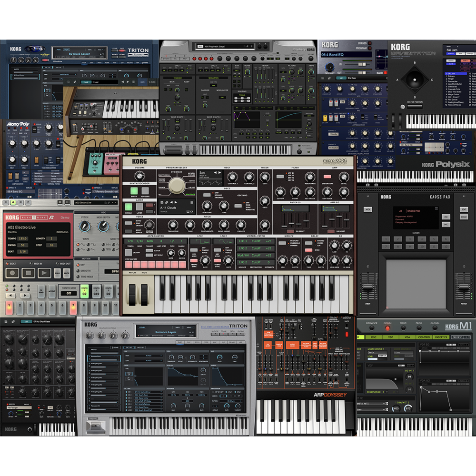Viewport: 476px width, 476px height.
Task: Enable Vocoder mode on microKORG
Action: coord(145,191)
